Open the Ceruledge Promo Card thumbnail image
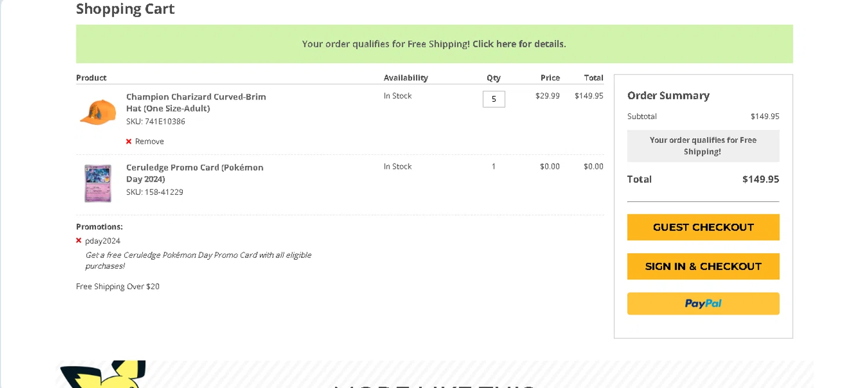Image resolution: width=868 pixels, height=388 pixels. tap(97, 183)
